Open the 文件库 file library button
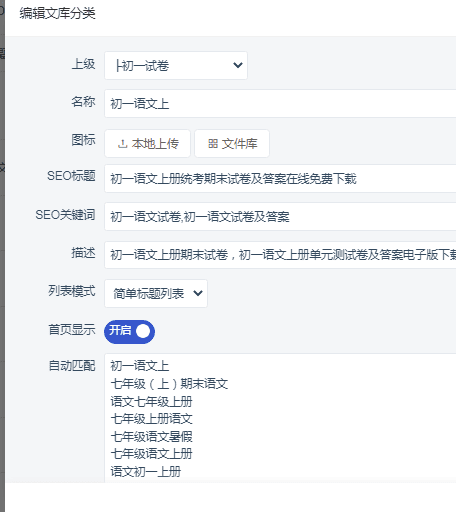Screen dimensions: 456x512 coord(232,144)
